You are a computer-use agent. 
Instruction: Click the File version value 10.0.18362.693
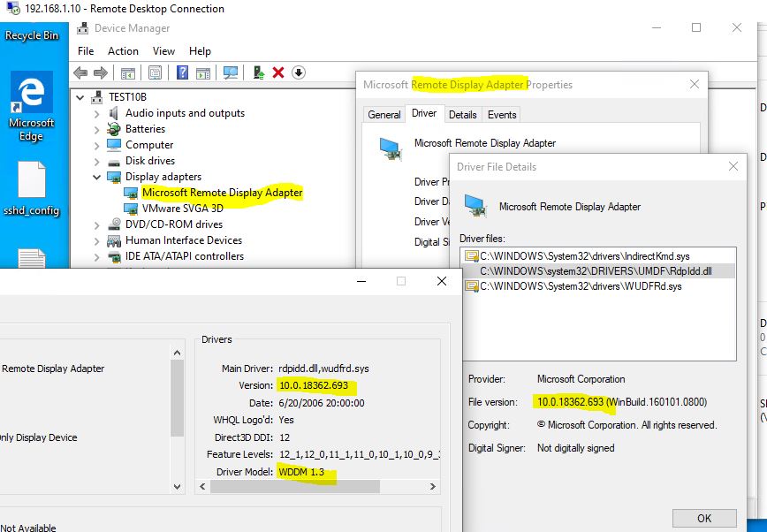coord(570,402)
